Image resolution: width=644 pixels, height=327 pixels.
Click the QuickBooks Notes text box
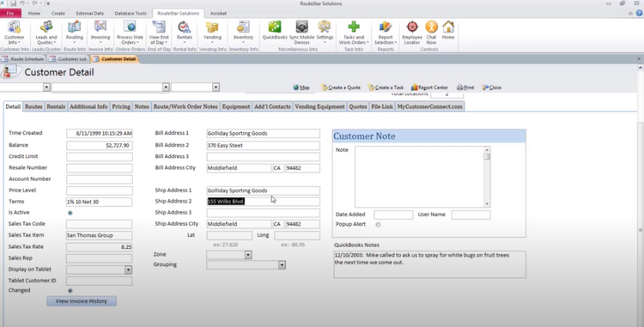(429, 264)
